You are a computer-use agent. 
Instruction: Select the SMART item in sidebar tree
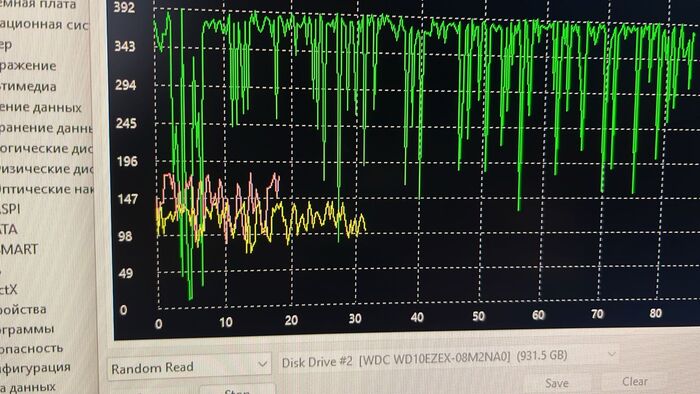click(19, 249)
